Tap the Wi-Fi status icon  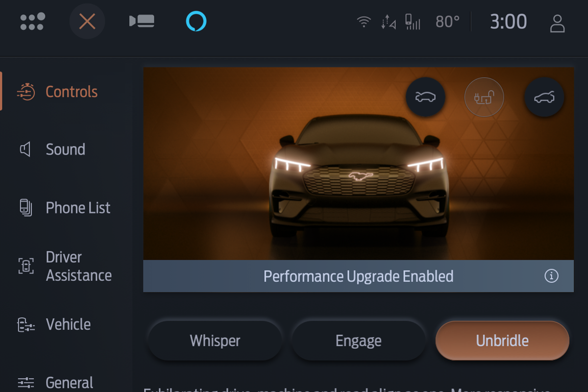coord(364,22)
